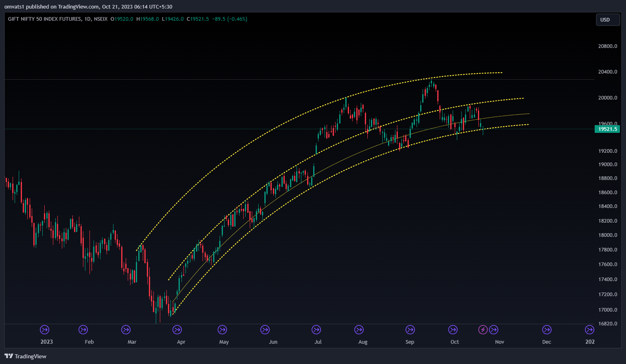This screenshot has width=626, height=364.
Task: Click the high value H19568.0
Action: click(148, 19)
